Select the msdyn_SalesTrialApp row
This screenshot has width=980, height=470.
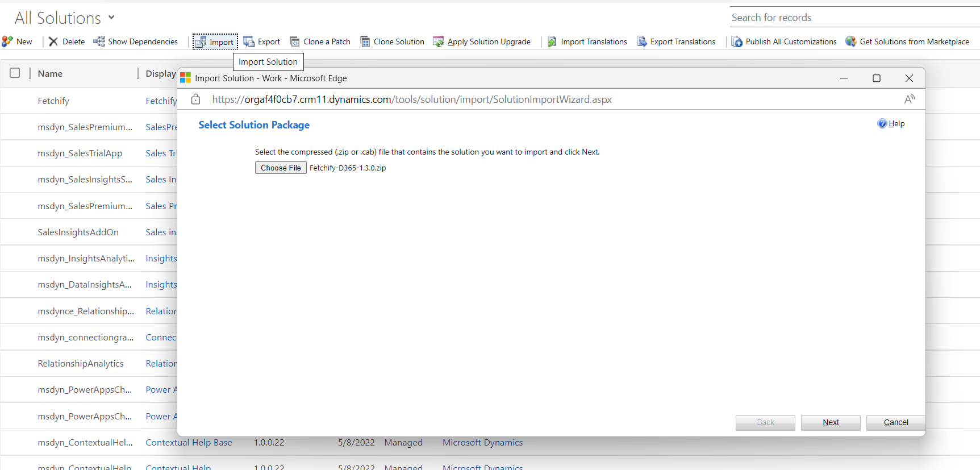(x=80, y=153)
